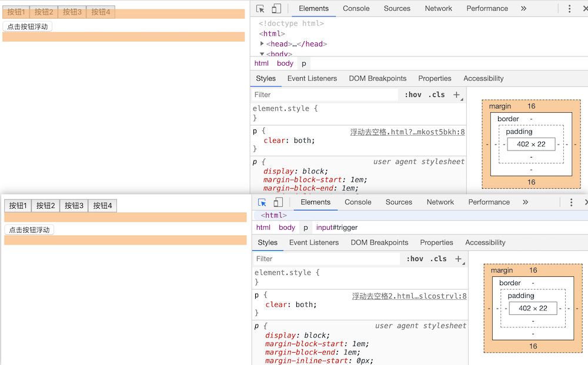
Task: Activate the element inspector in the top DevTools
Action: [x=260, y=9]
